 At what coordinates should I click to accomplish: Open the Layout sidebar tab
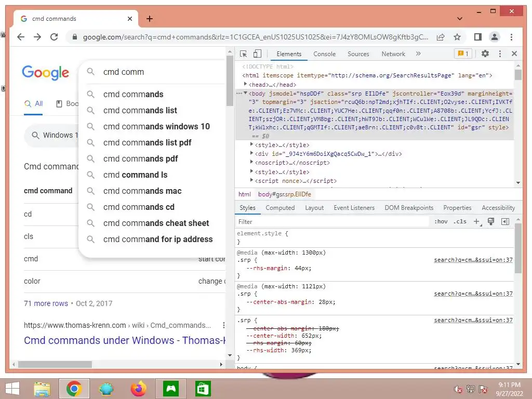coord(314,208)
